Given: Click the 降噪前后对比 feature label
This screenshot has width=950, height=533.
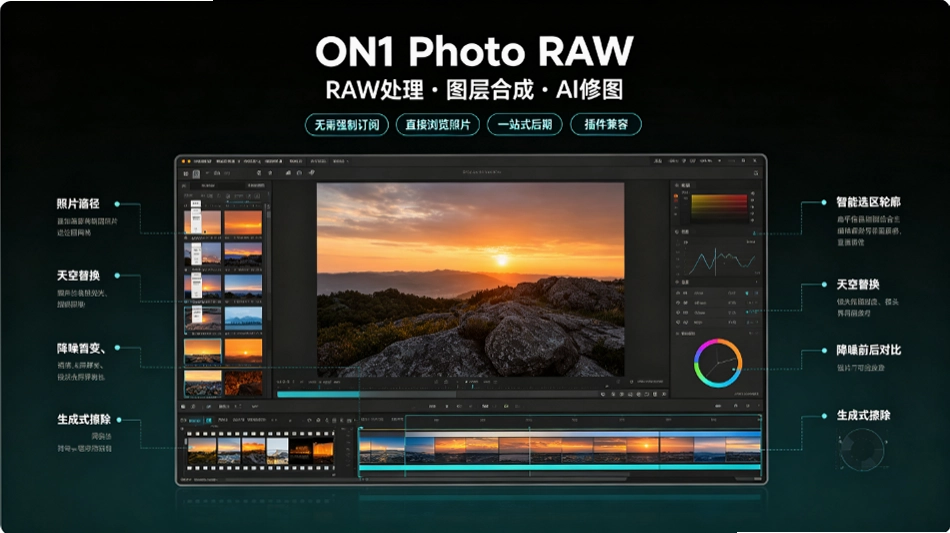Looking at the screenshot, I should tap(868, 350).
